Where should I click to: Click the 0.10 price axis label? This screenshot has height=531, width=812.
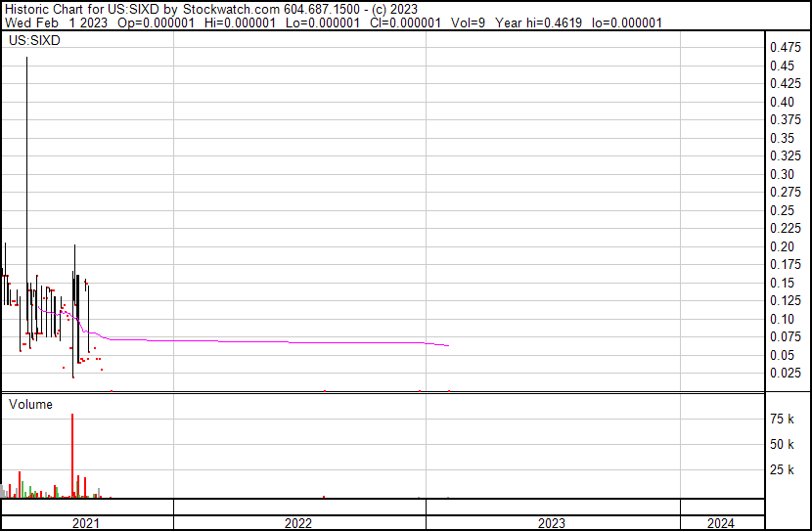tap(782, 319)
